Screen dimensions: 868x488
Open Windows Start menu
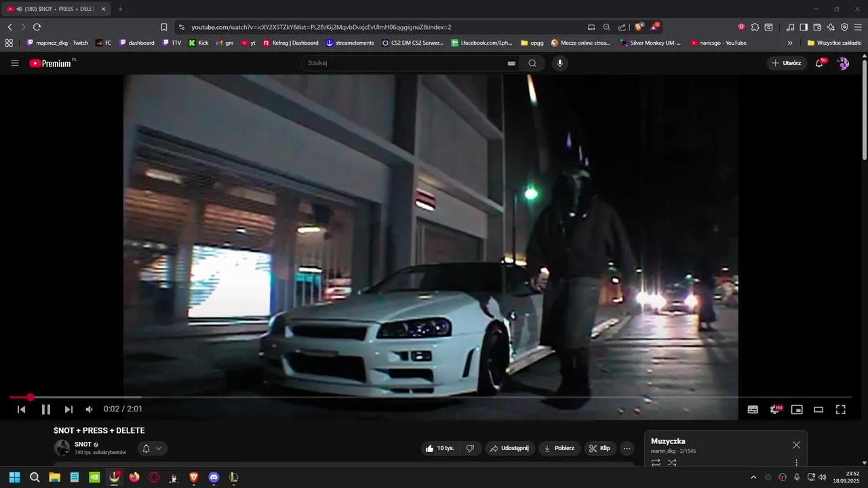coord(14,477)
